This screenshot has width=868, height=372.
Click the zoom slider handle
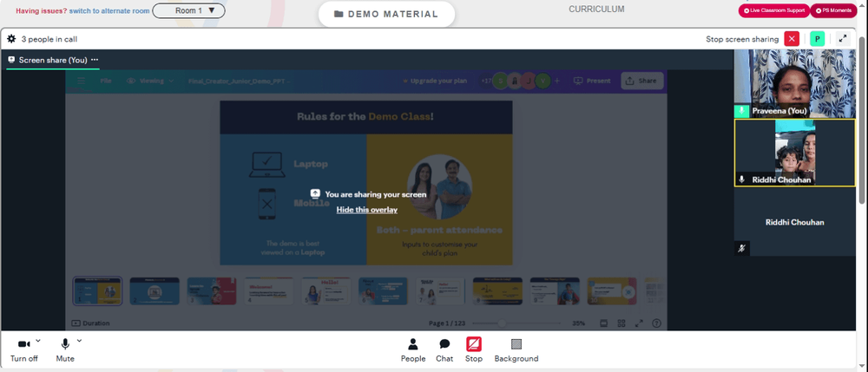pos(502,323)
